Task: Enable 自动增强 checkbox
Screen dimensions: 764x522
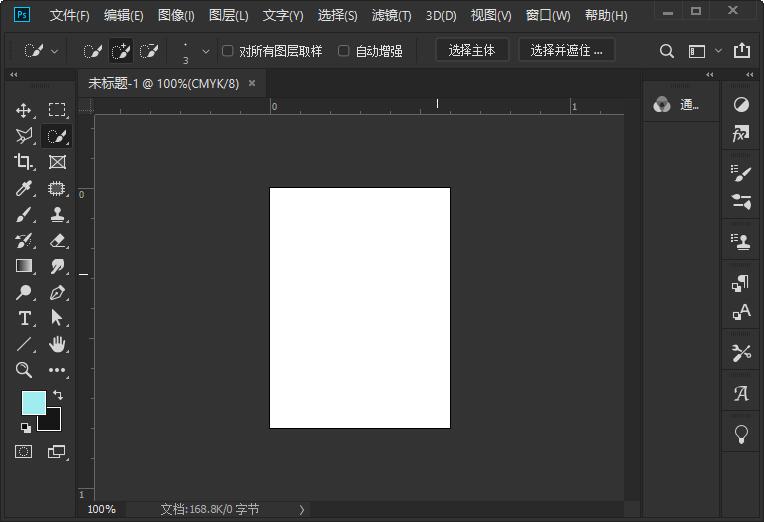Action: click(x=344, y=51)
